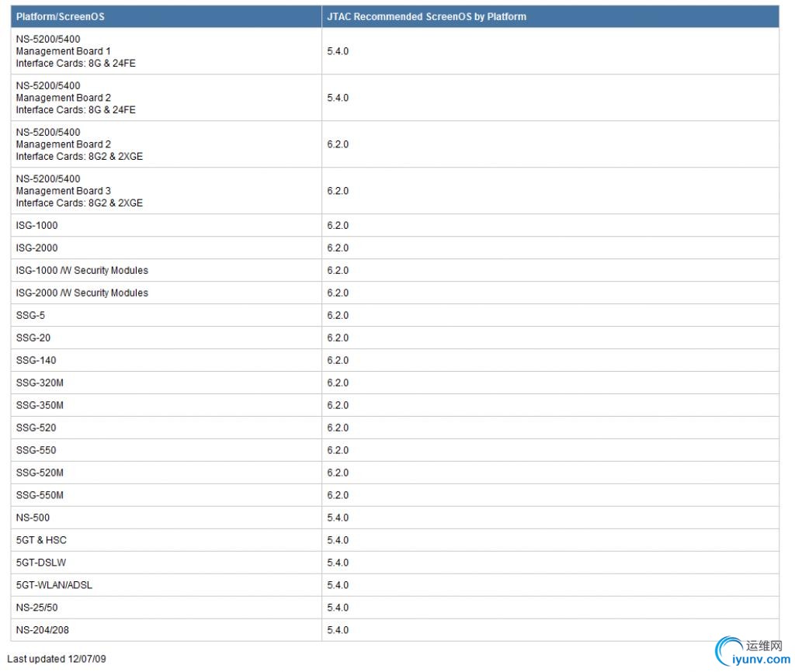
Task: Click the ISG-2000 platform row label
Action: (37, 248)
